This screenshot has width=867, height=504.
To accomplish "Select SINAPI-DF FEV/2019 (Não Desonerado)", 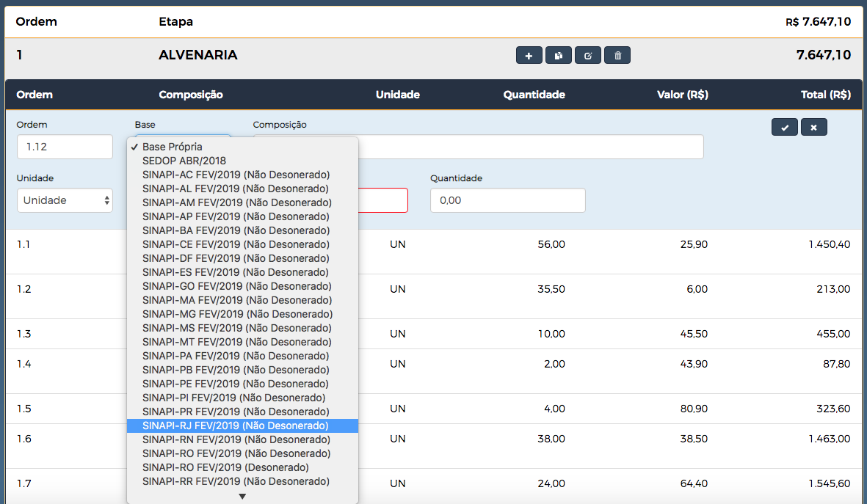I will tap(243, 258).
